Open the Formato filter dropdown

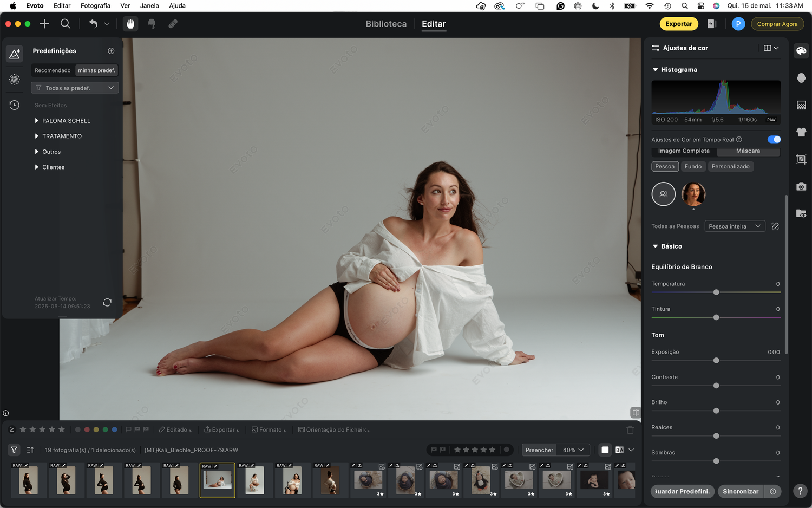click(269, 429)
